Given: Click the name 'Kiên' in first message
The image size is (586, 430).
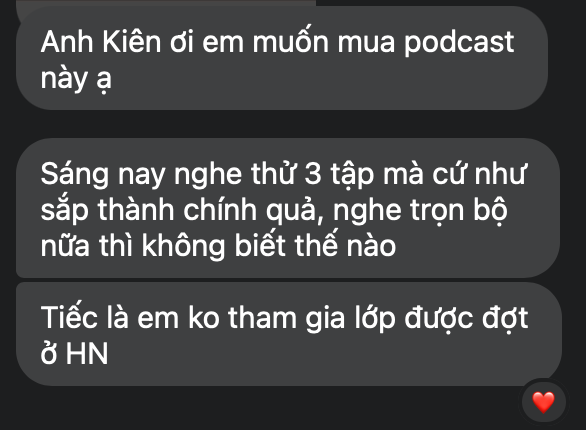Looking at the screenshot, I should 131,41.
